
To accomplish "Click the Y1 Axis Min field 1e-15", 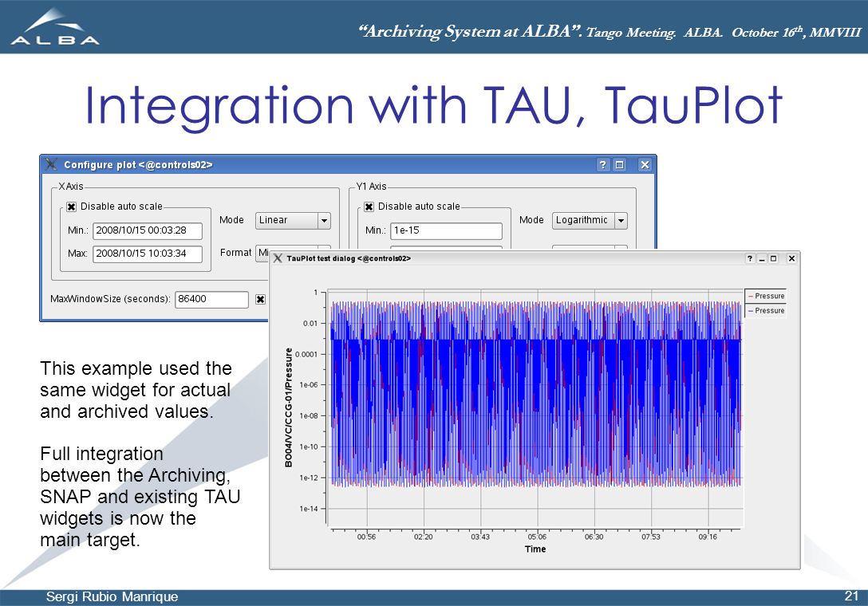I will (x=446, y=230).
